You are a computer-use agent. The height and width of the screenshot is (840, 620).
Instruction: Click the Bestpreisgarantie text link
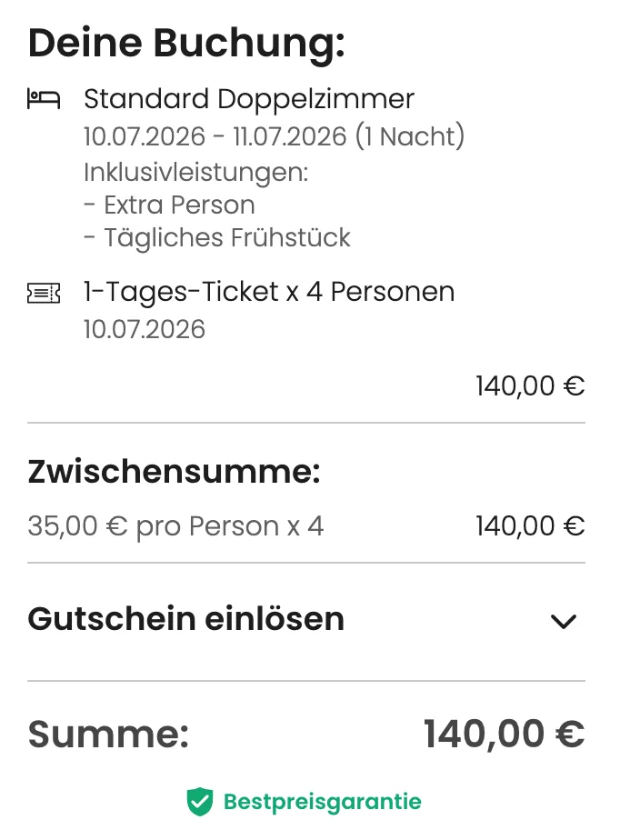[322, 802]
